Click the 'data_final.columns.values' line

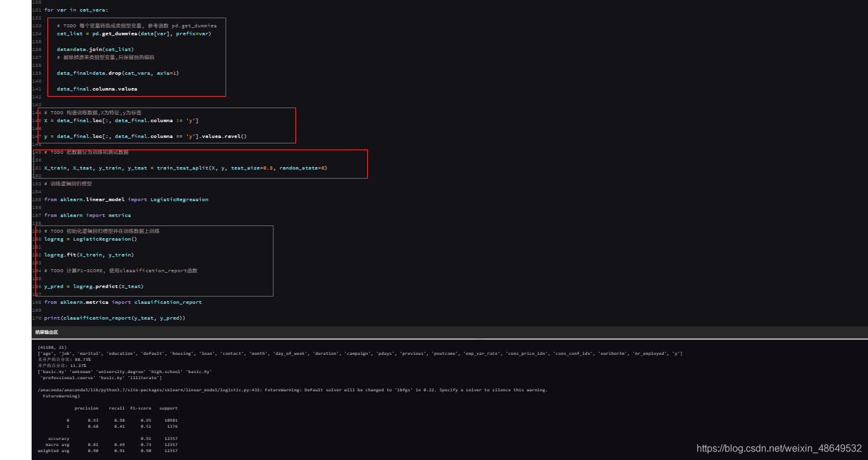pos(97,89)
